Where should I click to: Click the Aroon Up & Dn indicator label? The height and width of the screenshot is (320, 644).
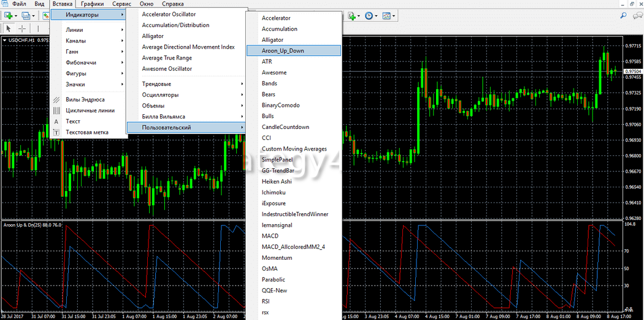point(32,225)
